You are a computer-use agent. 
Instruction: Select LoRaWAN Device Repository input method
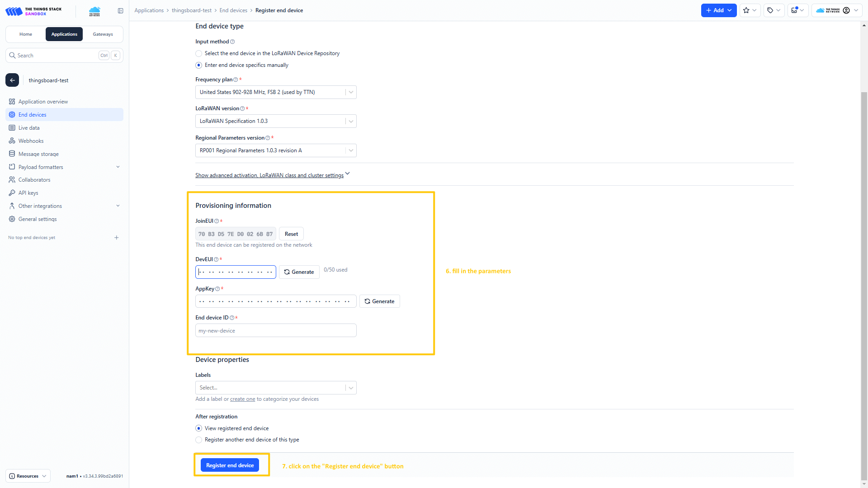point(199,53)
